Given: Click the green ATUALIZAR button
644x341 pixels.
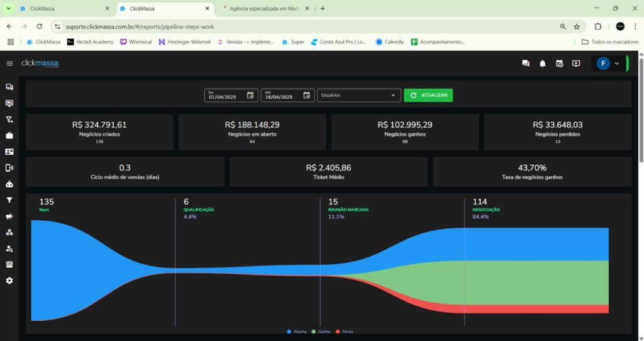Looking at the screenshot, I should [428, 96].
